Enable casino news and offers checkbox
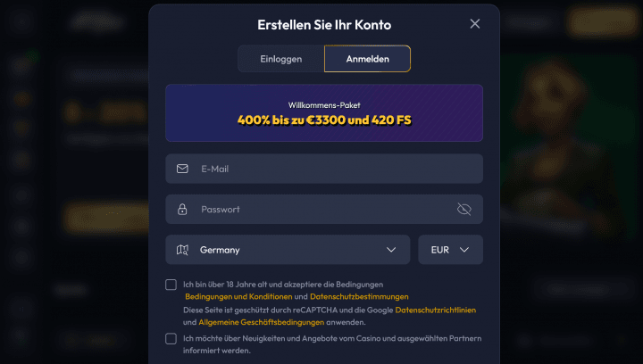 pos(171,339)
